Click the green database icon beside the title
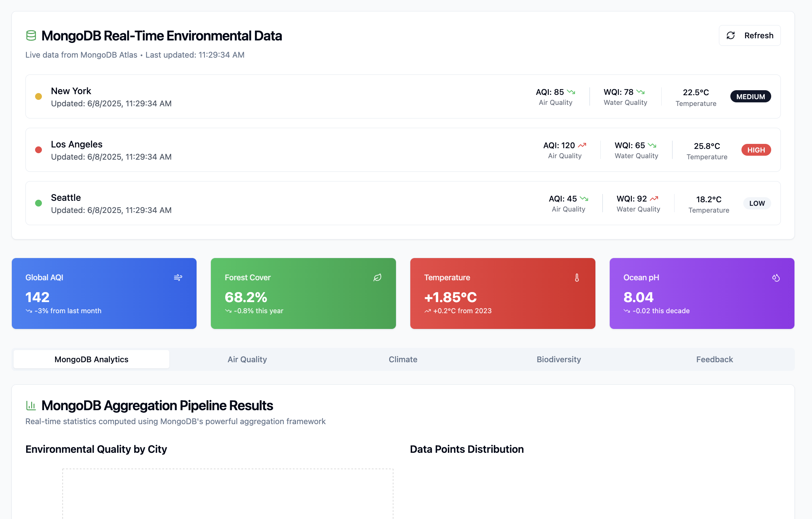The width and height of the screenshot is (812, 519). tap(31, 36)
